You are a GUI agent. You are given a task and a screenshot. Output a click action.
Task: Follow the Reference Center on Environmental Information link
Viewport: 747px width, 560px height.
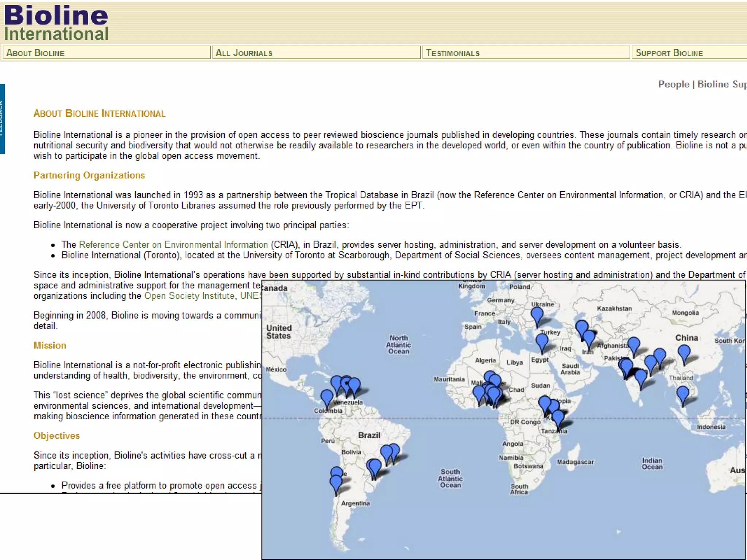(x=173, y=245)
